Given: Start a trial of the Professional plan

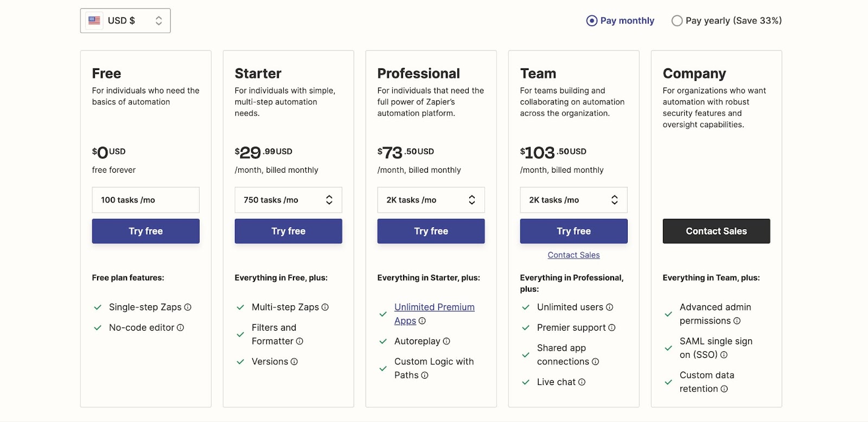Looking at the screenshot, I should tap(430, 231).
